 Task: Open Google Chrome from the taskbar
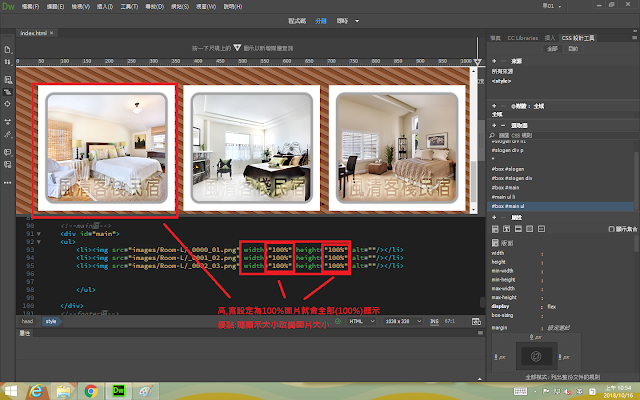pos(91,391)
